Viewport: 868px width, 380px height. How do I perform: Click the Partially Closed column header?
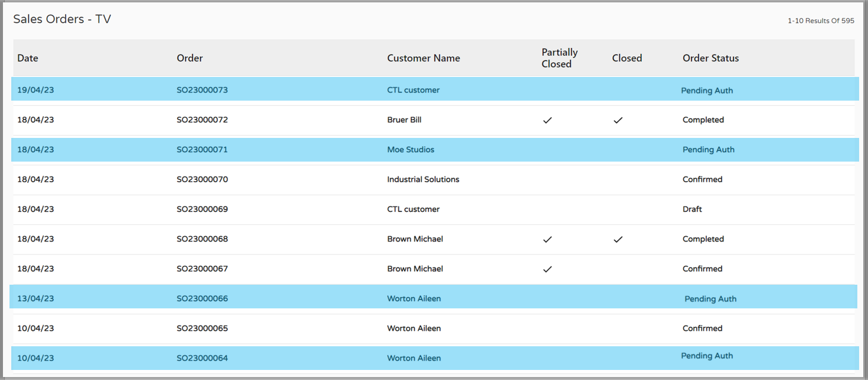point(559,58)
